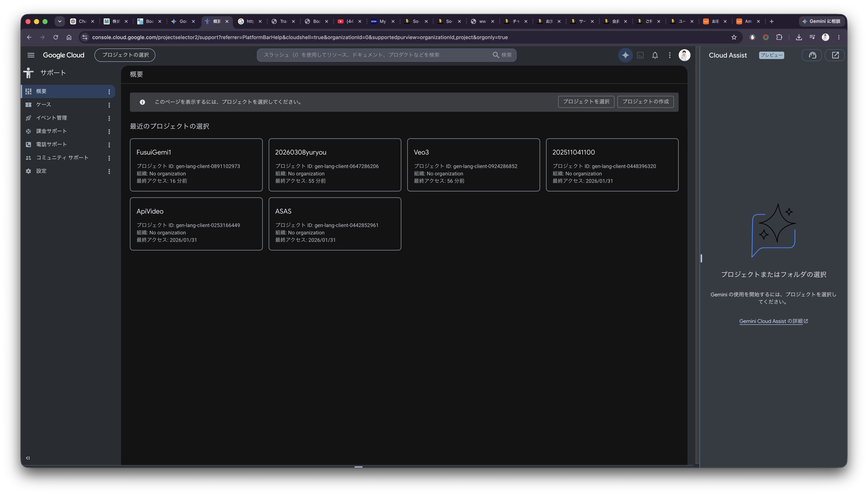Click the browser address bar URL
The image size is (868, 495).
(x=300, y=37)
